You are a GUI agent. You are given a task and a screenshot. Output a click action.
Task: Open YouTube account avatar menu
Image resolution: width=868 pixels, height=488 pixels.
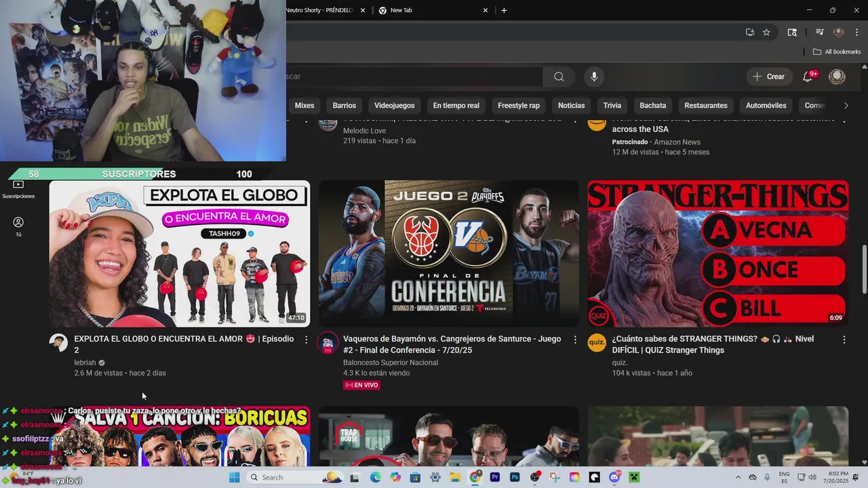837,77
